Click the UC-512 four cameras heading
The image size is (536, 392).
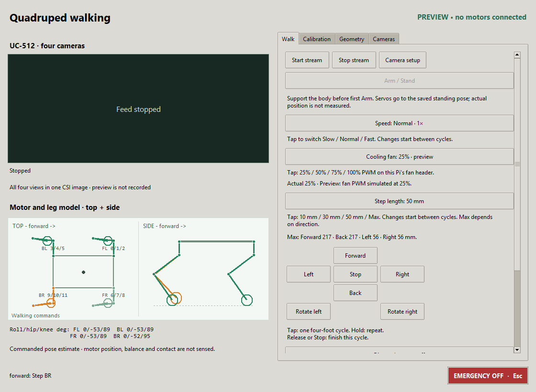point(47,46)
